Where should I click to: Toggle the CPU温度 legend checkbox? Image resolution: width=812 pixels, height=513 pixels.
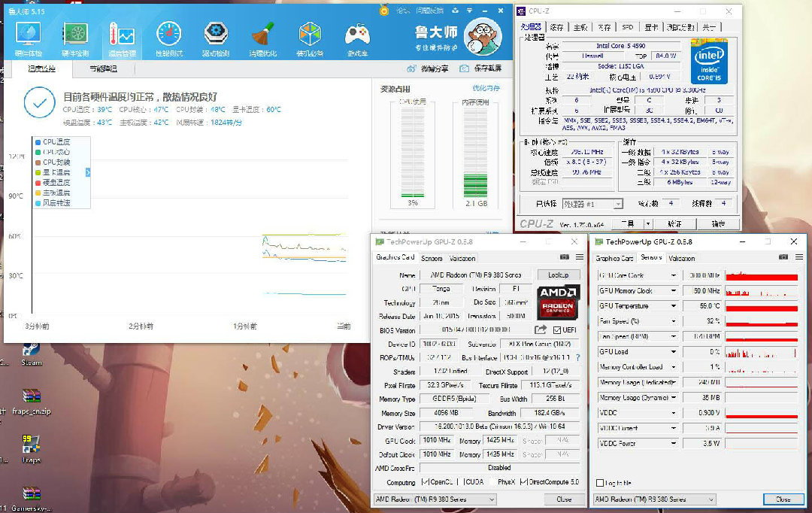pos(38,142)
